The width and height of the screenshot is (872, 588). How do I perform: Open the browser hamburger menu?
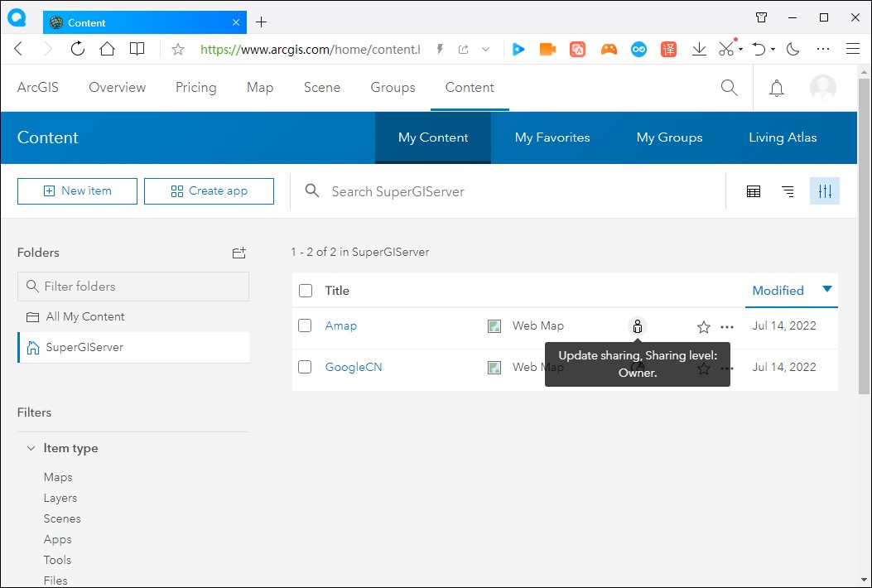[853, 49]
